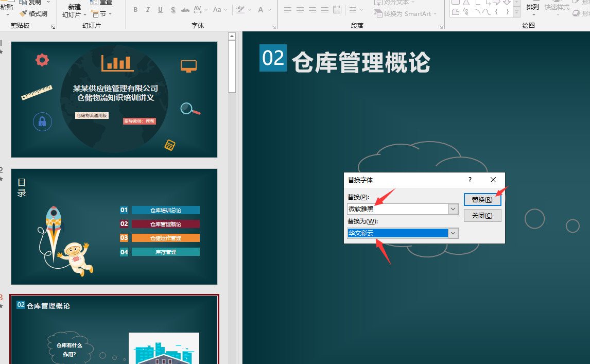
Task: Apply strikethrough (abc) formatting
Action: pos(185,10)
